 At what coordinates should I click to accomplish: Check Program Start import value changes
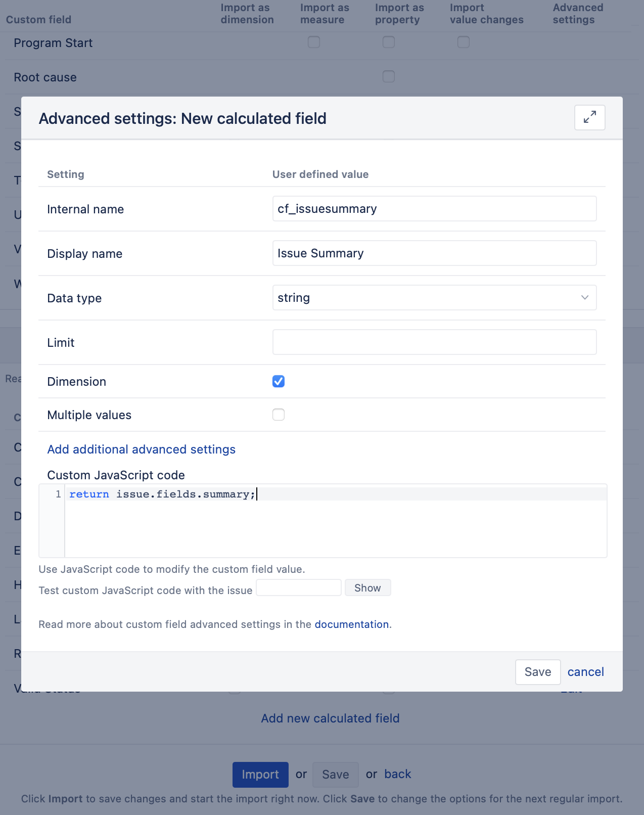pyautogui.click(x=464, y=42)
